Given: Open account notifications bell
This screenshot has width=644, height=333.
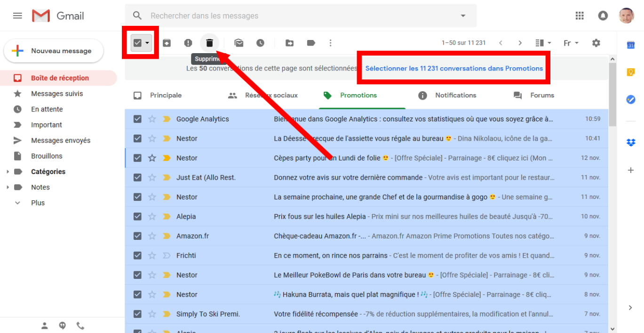Looking at the screenshot, I should [x=603, y=16].
